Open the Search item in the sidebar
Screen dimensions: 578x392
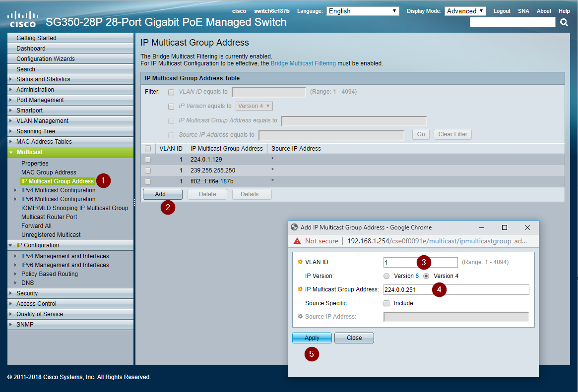[70, 69]
